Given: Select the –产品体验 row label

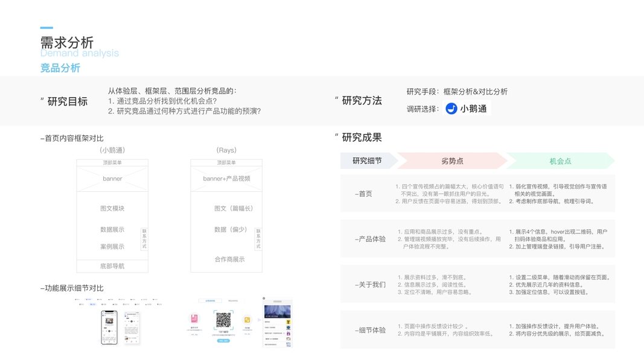Looking at the screenshot, I should [x=370, y=239].
